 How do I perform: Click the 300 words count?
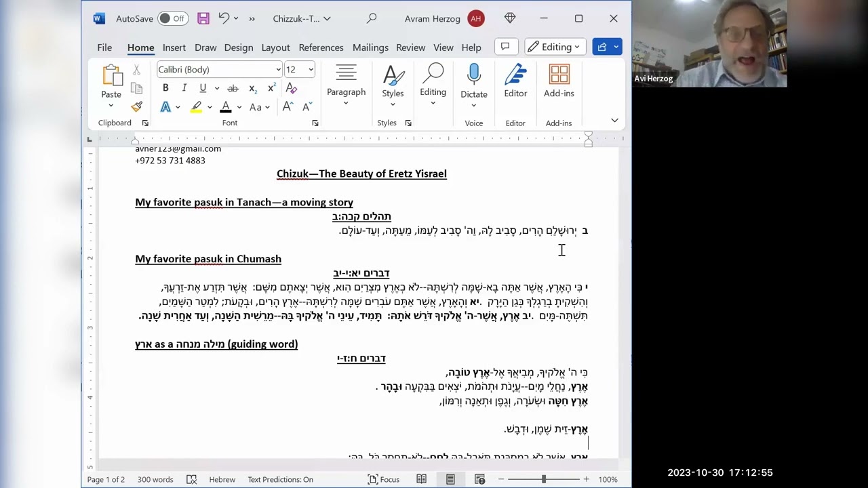(x=155, y=479)
